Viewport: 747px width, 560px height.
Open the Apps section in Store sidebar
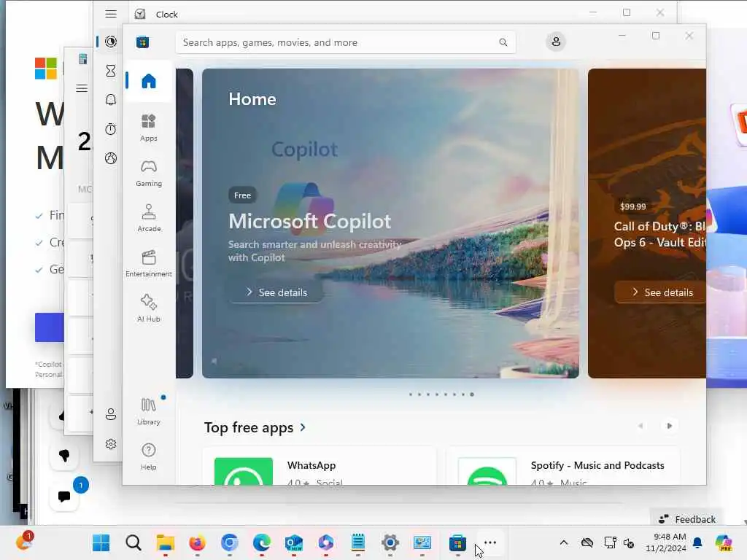click(x=149, y=127)
